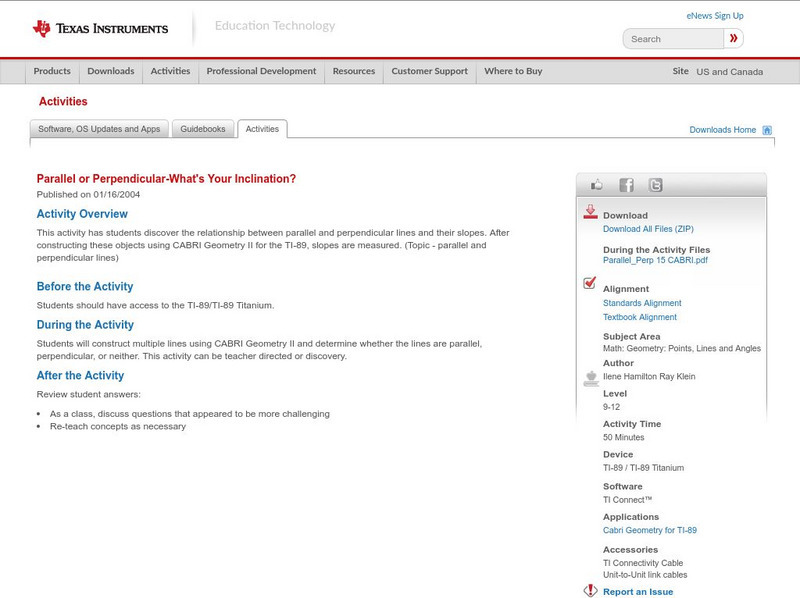Image resolution: width=800 pixels, height=598 pixels.
Task: Click into the Search text field
Action: (x=673, y=39)
